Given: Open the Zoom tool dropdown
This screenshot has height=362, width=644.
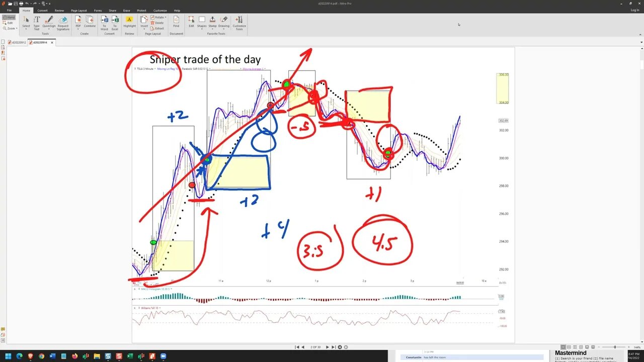Looking at the screenshot, I should click(10, 28).
